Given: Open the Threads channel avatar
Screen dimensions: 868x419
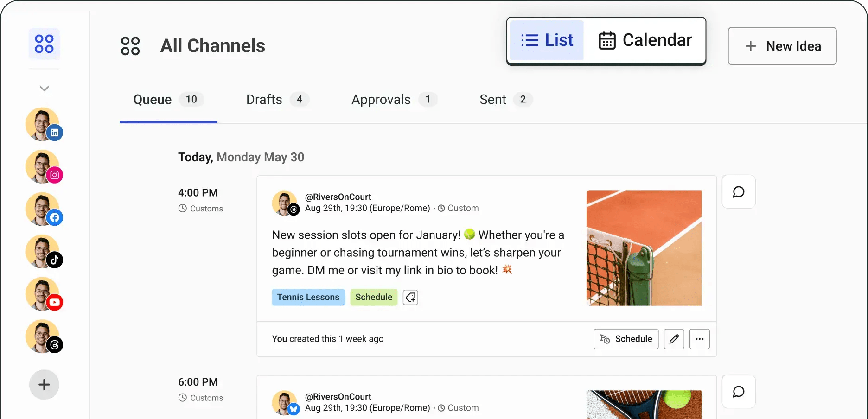Looking at the screenshot, I should pyautogui.click(x=44, y=336).
